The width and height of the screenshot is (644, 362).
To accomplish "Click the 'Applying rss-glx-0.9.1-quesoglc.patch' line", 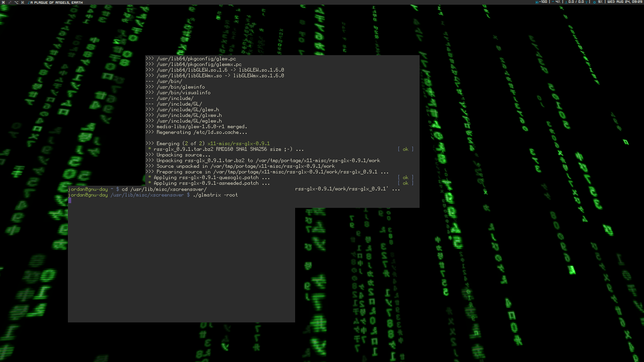I will pos(209,178).
